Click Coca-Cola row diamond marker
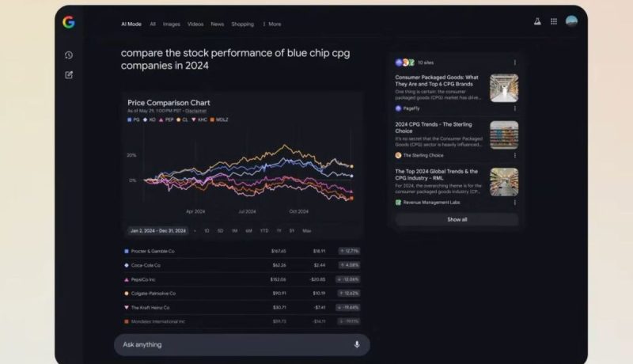Image resolution: width=633 pixels, height=364 pixels. click(127, 265)
